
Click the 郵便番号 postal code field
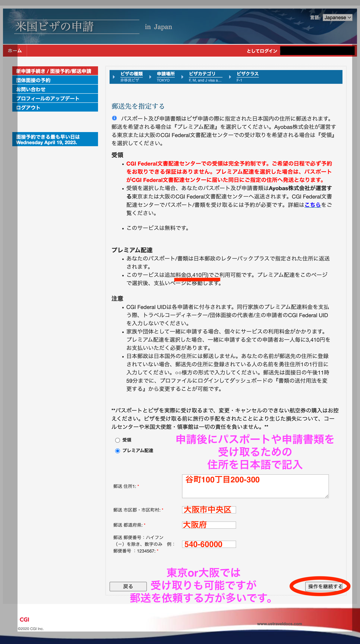tap(209, 544)
